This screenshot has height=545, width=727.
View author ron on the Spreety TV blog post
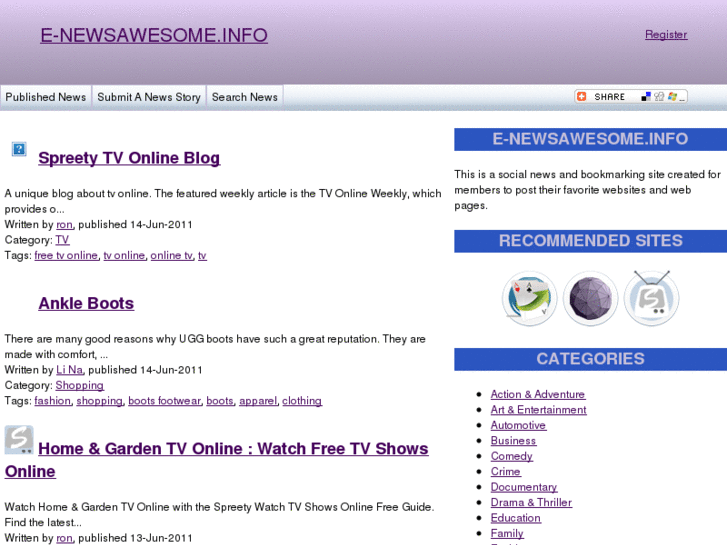coord(64,224)
